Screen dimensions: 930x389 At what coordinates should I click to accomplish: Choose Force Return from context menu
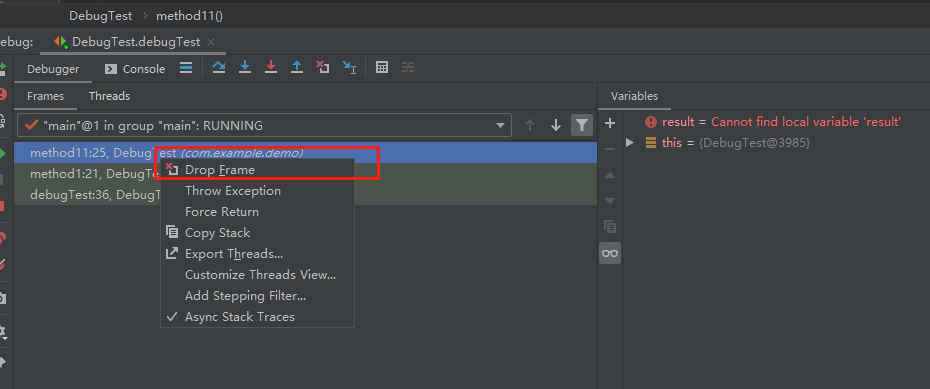257,212
